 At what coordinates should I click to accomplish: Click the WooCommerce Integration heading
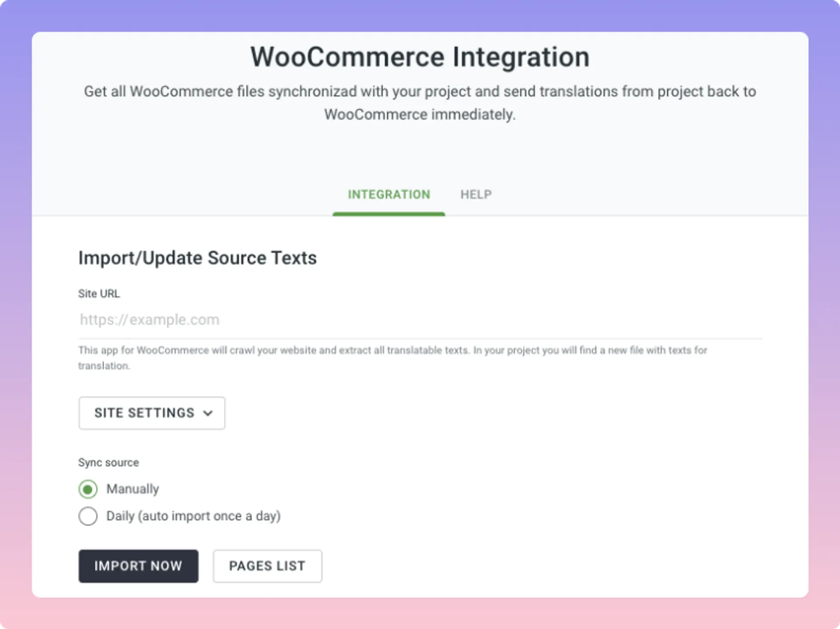pyautogui.click(x=420, y=57)
